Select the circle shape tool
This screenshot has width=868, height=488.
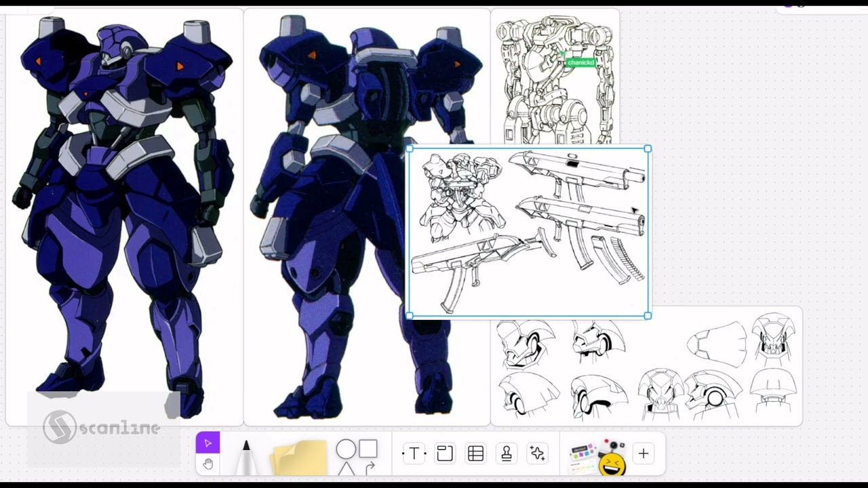pyautogui.click(x=346, y=449)
